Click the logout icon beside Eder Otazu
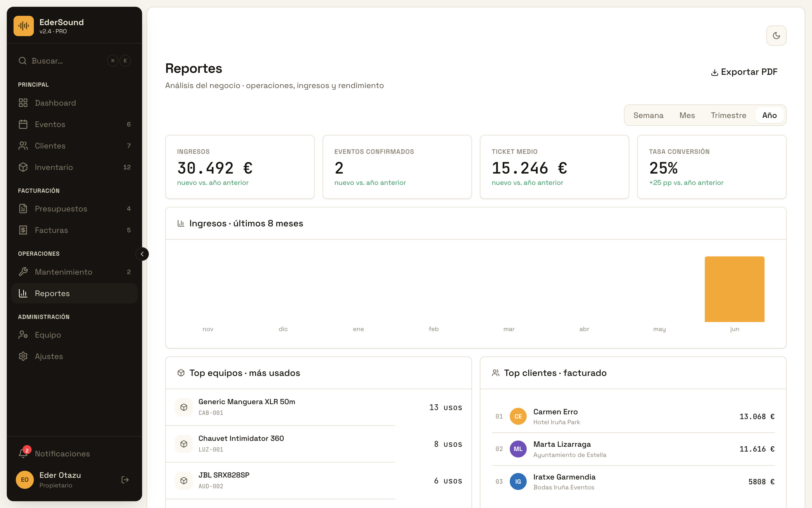 [x=125, y=480]
